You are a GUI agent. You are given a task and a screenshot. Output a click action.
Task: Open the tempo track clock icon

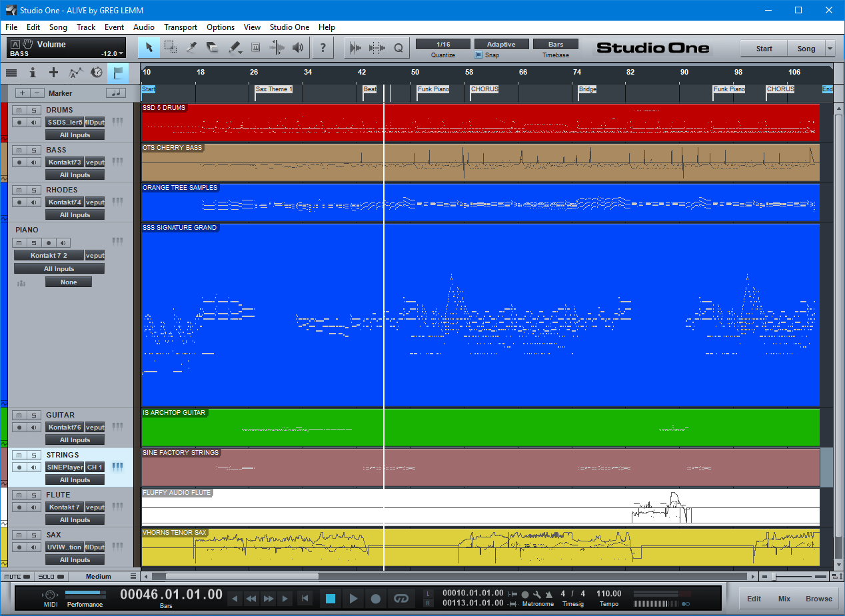[x=97, y=73]
